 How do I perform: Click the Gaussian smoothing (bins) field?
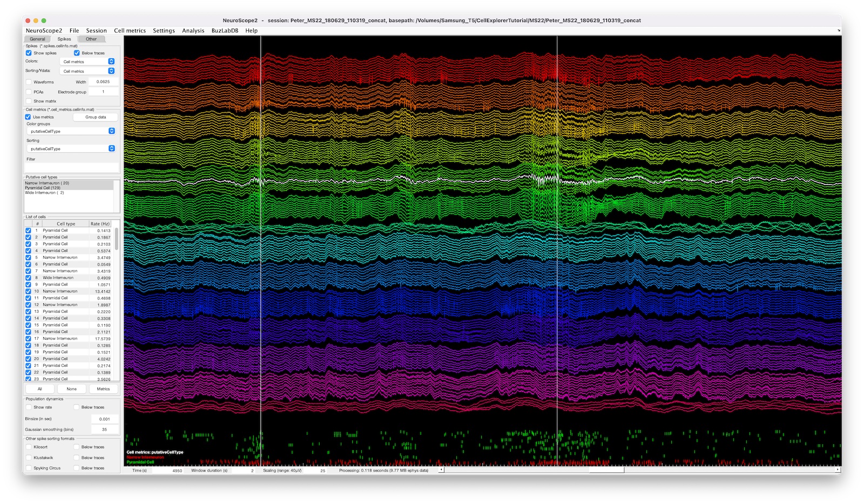104,430
